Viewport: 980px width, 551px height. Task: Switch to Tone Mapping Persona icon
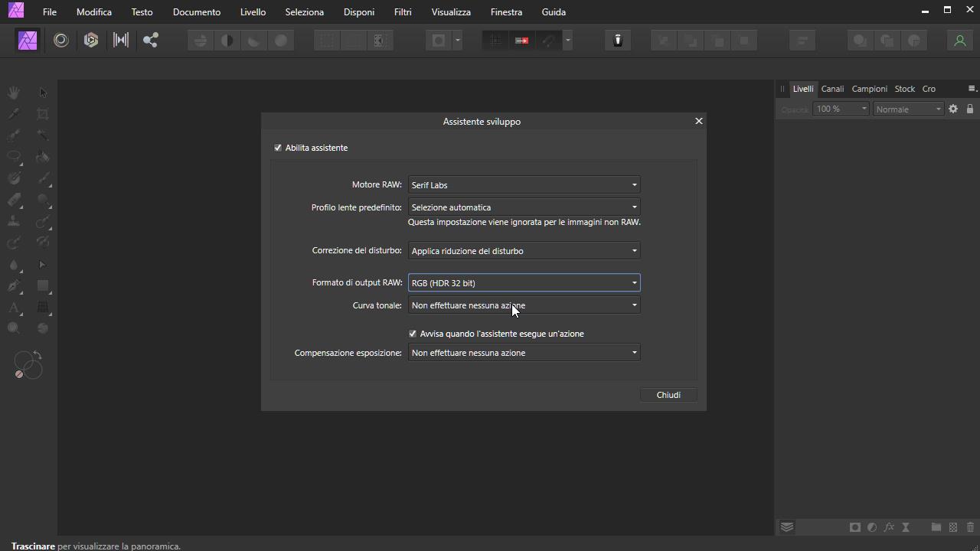[x=121, y=41]
